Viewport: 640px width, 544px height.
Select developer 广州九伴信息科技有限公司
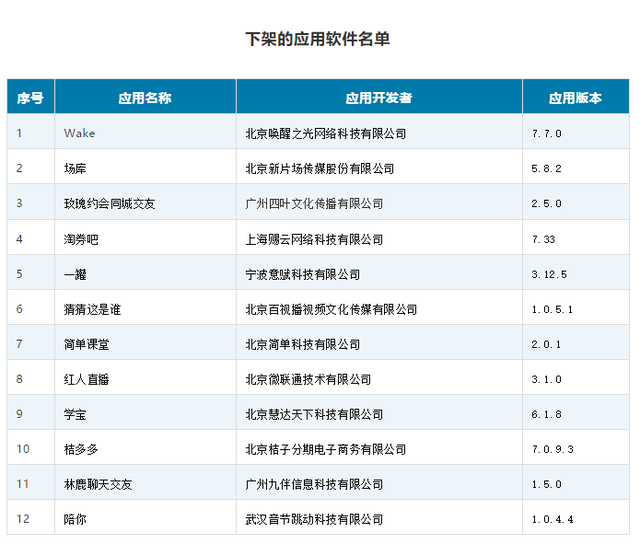click(x=314, y=484)
